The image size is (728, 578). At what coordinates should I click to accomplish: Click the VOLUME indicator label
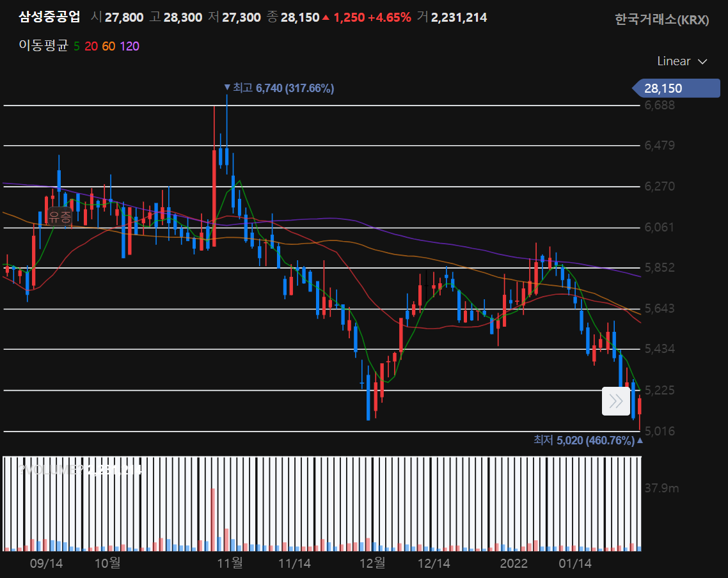point(51,469)
